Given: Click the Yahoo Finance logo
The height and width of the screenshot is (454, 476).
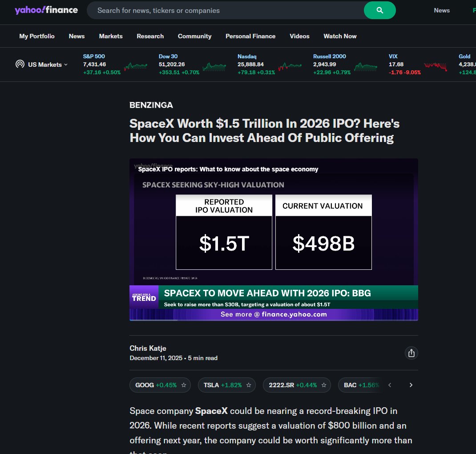Looking at the screenshot, I should pyautogui.click(x=46, y=10).
